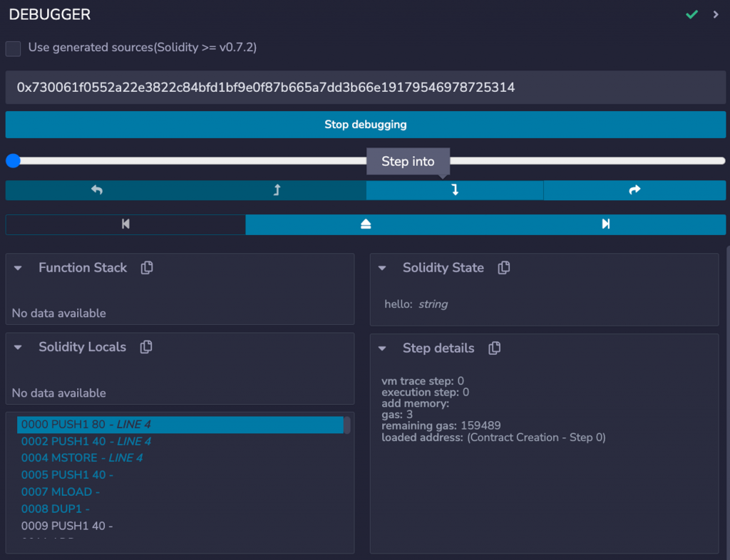Image resolution: width=730 pixels, height=560 pixels.
Task: Collapse the Step details panel
Action: [382, 348]
